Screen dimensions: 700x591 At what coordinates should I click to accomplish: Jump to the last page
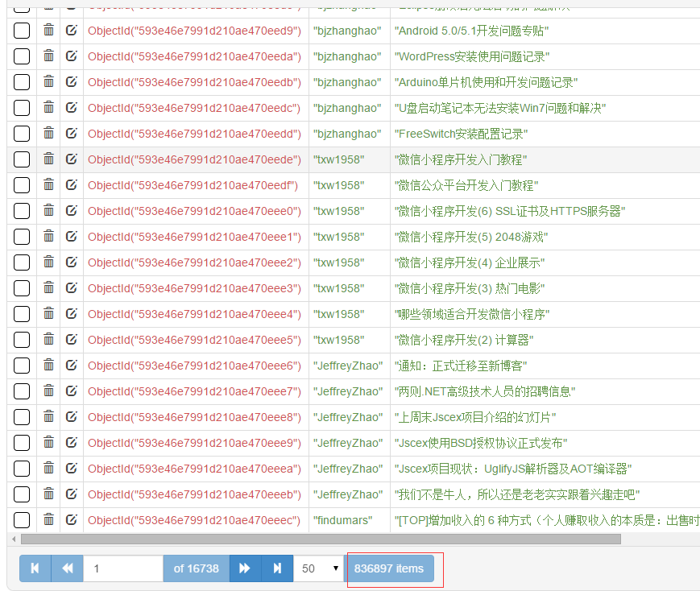click(x=277, y=568)
